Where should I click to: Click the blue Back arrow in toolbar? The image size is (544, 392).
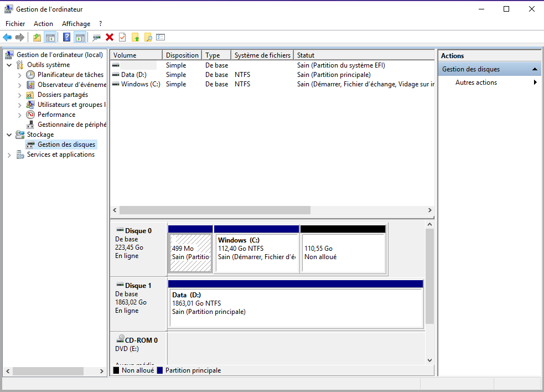(7, 37)
